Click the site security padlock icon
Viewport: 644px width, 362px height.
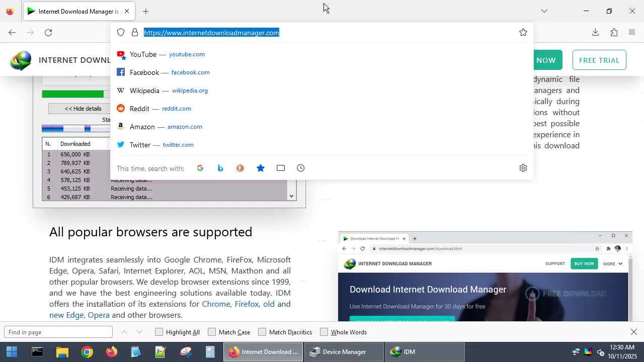pos(135,32)
